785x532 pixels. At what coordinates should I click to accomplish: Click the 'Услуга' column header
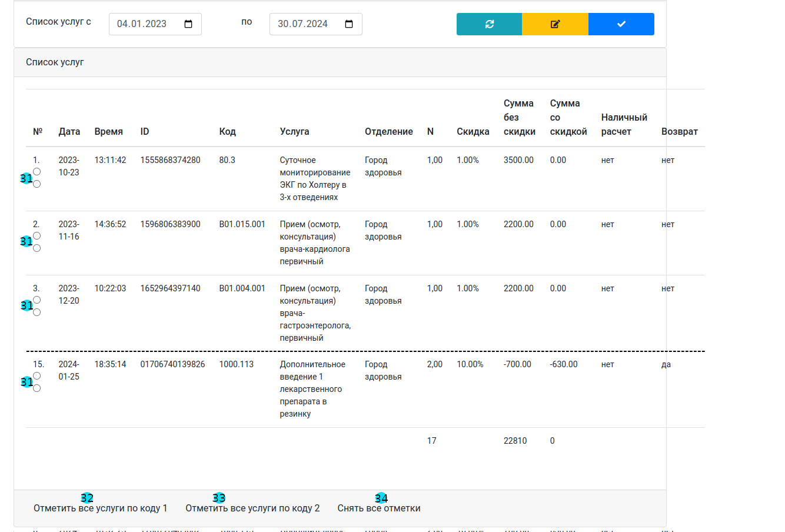[294, 132]
